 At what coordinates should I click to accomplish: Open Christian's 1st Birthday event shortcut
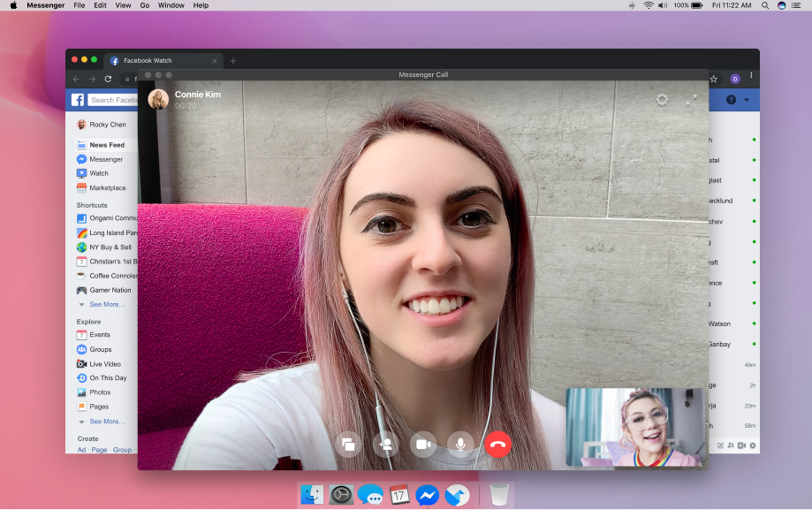107,262
